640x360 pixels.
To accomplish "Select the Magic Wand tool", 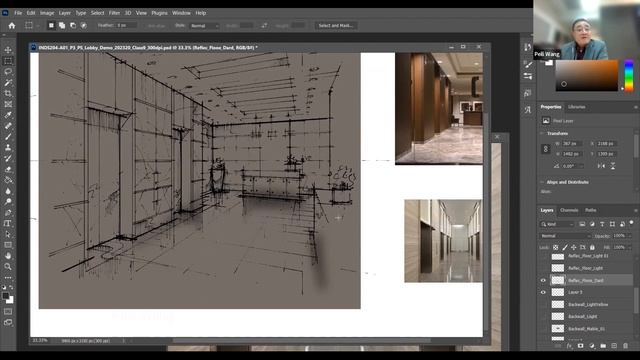I will [x=8, y=82].
